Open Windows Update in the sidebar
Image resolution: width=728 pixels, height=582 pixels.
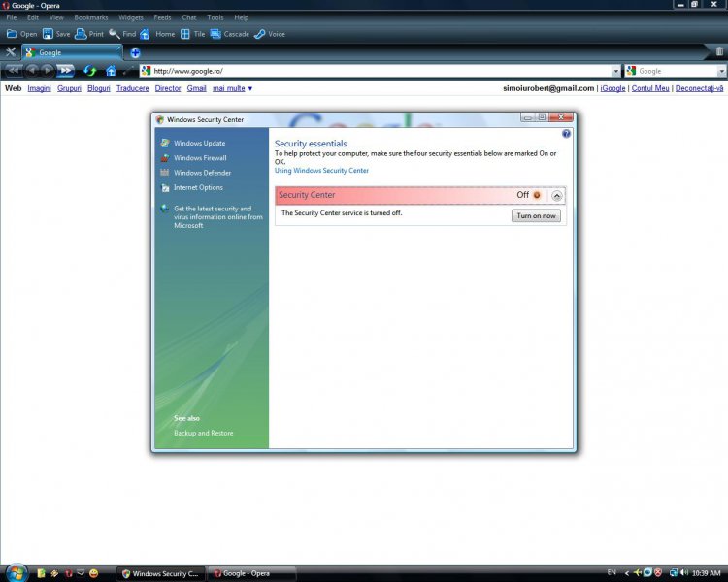point(199,143)
